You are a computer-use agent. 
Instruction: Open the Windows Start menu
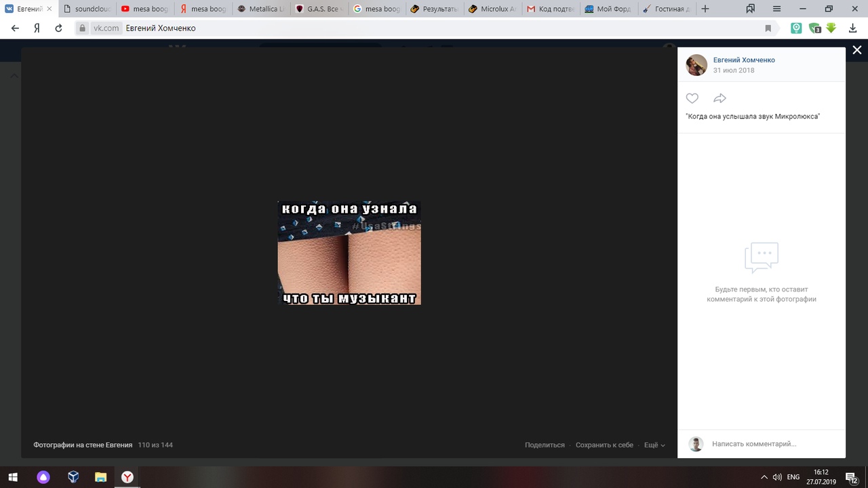click(12, 477)
